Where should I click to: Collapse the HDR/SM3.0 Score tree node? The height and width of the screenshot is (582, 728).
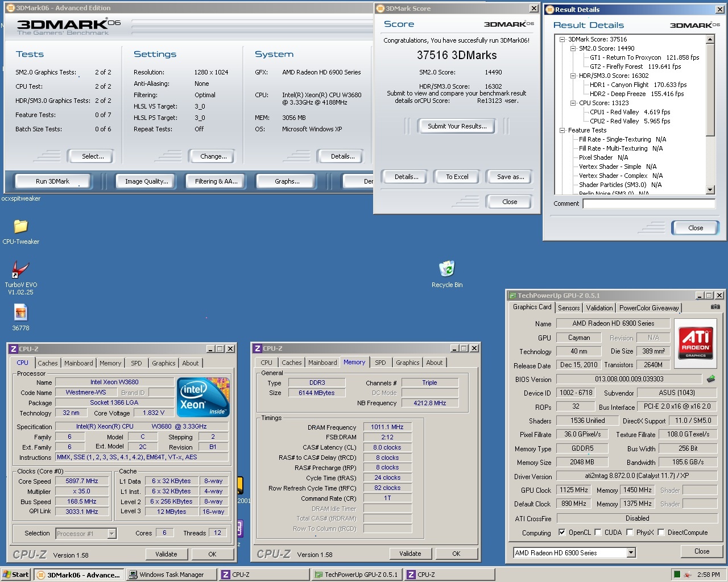(573, 76)
